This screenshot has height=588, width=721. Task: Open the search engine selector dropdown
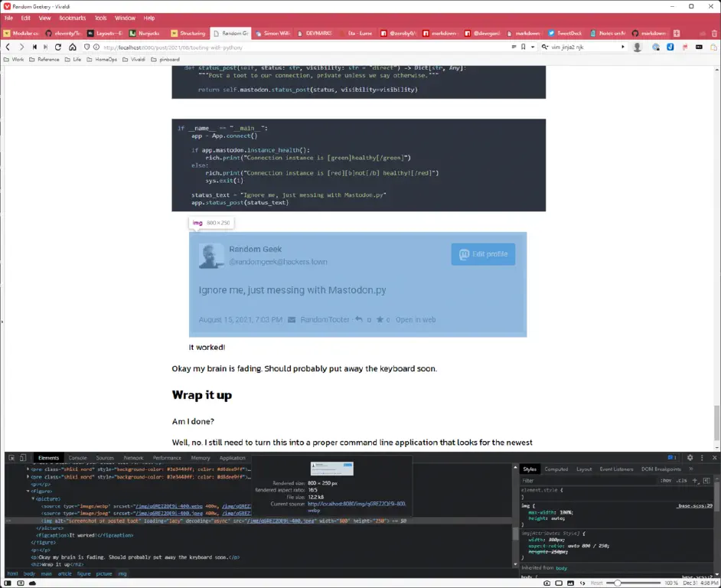coord(545,47)
